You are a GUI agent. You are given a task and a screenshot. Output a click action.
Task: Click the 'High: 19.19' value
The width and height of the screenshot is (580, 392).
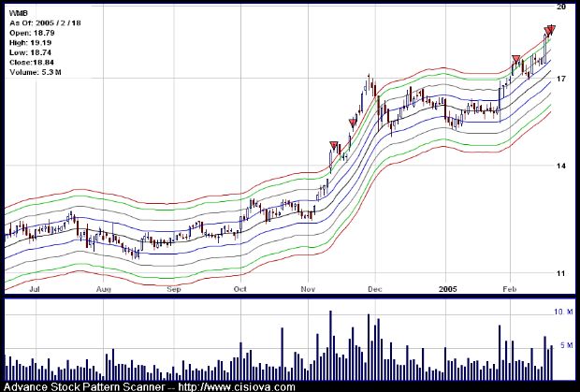coord(30,43)
